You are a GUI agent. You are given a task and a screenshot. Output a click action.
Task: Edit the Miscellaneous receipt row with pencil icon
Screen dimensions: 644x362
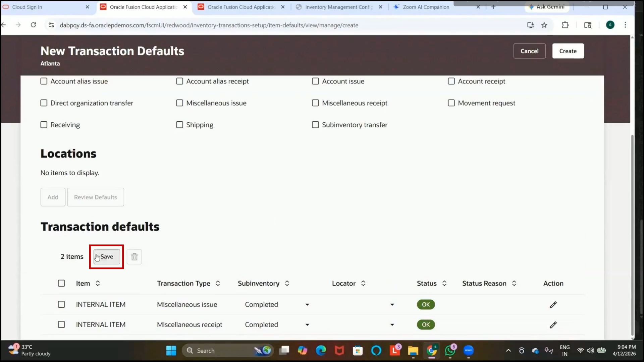click(x=553, y=325)
